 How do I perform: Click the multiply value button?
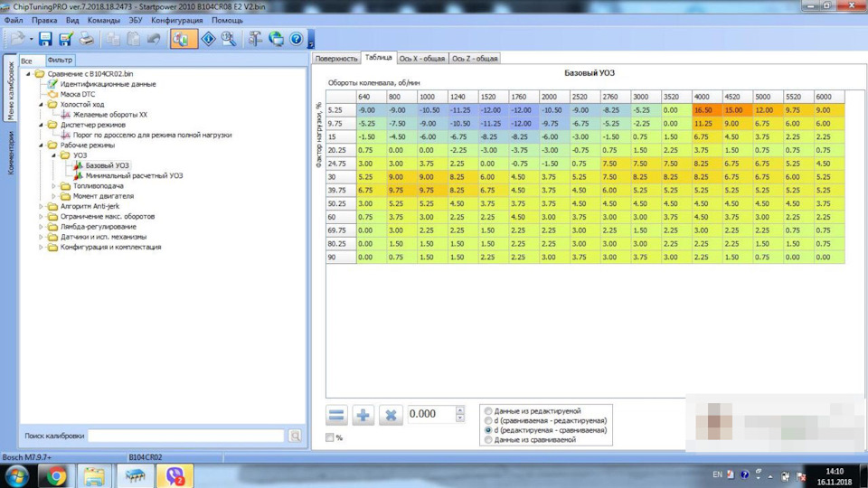[391, 415]
